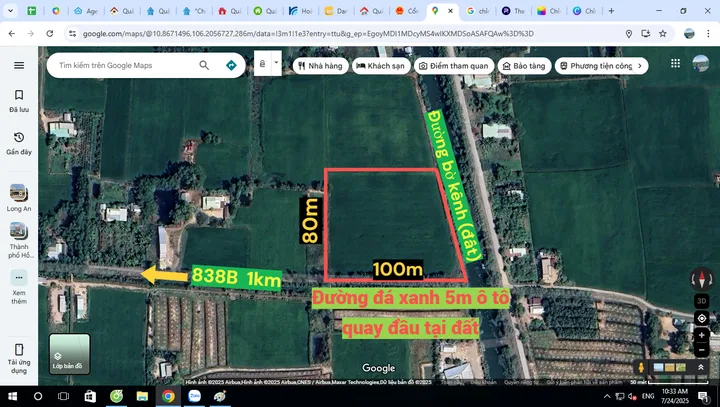The height and width of the screenshot is (407, 720).
Task: Click the ENG language indicator
Action: pyautogui.click(x=648, y=396)
